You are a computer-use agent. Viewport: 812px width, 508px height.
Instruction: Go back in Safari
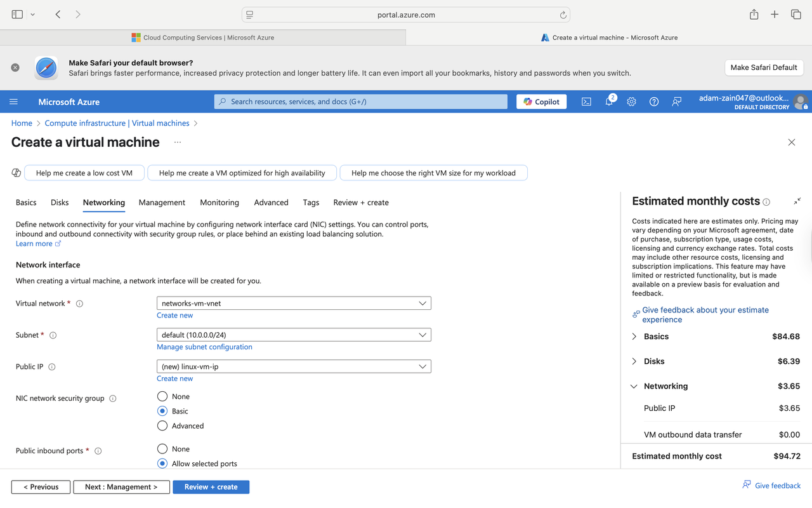(x=58, y=15)
